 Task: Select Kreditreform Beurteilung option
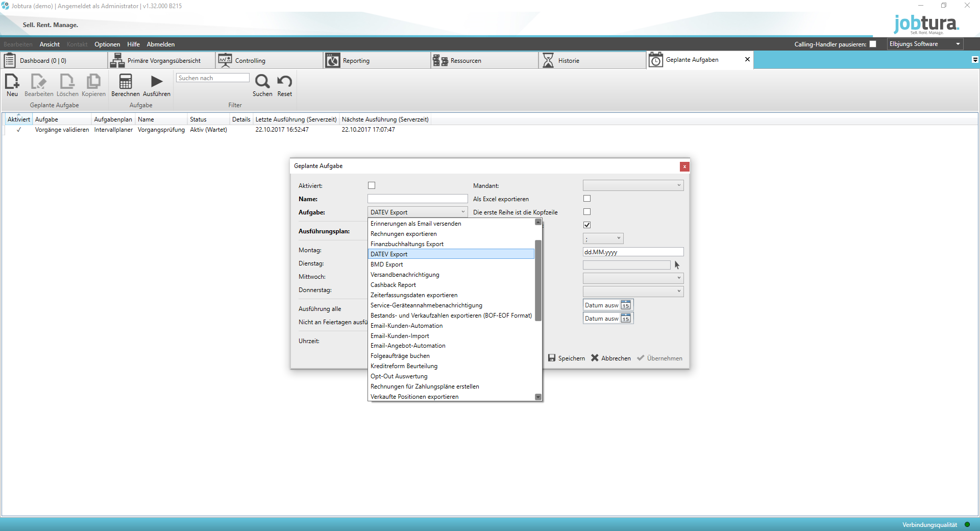click(x=451, y=366)
